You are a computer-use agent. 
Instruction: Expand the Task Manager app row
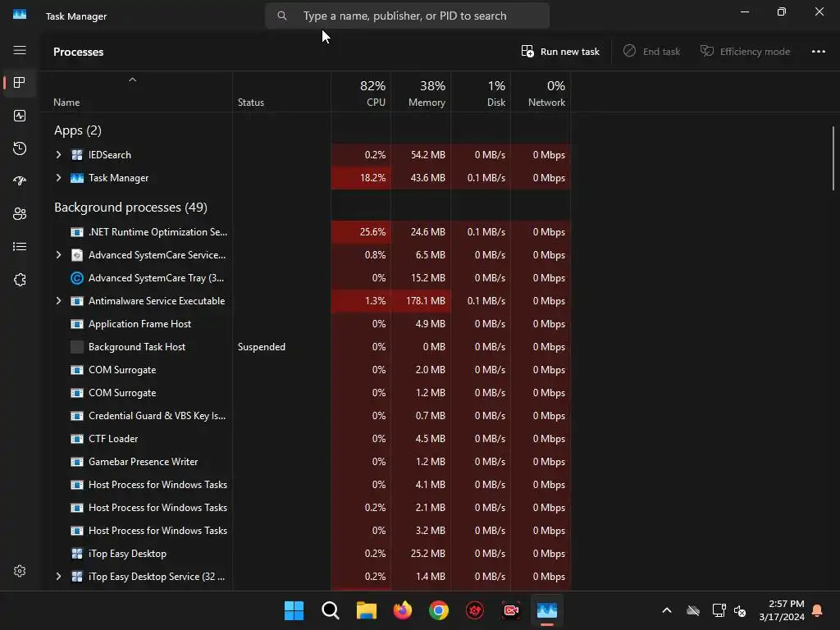tap(58, 178)
